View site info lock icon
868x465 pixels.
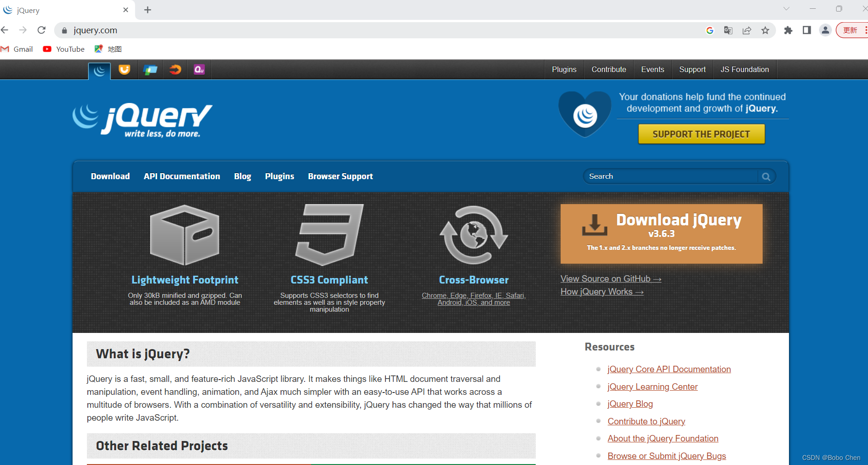point(64,30)
